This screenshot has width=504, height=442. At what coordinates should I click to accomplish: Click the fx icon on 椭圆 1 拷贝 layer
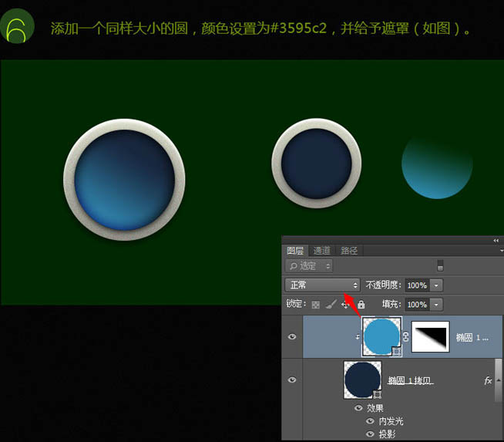pos(488,380)
